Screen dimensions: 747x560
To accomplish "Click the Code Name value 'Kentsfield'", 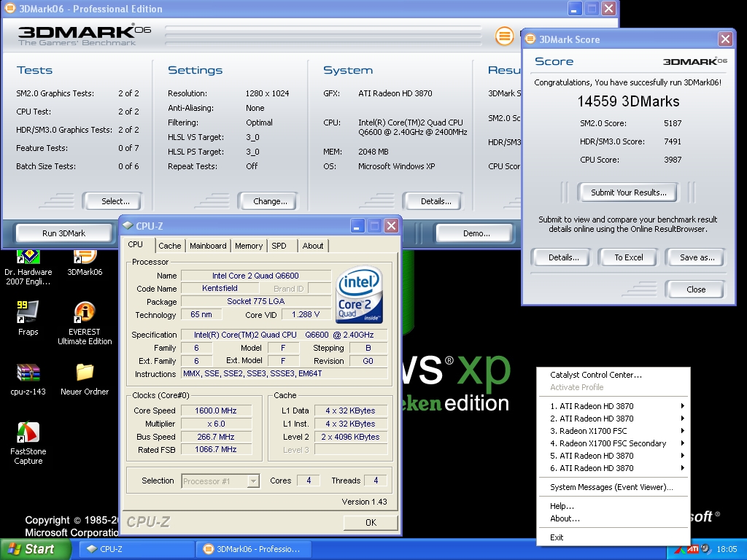I will click(x=220, y=288).
